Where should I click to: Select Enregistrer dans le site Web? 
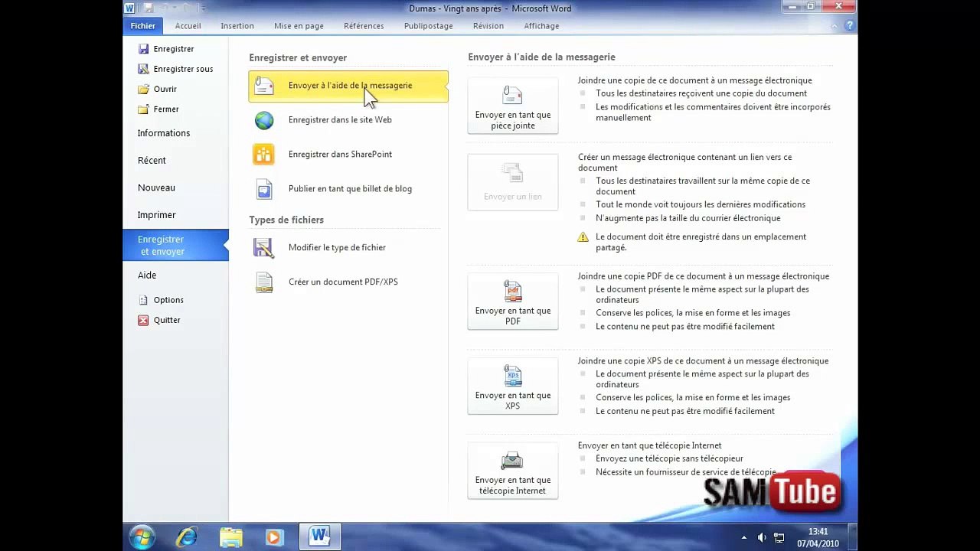pos(348,120)
